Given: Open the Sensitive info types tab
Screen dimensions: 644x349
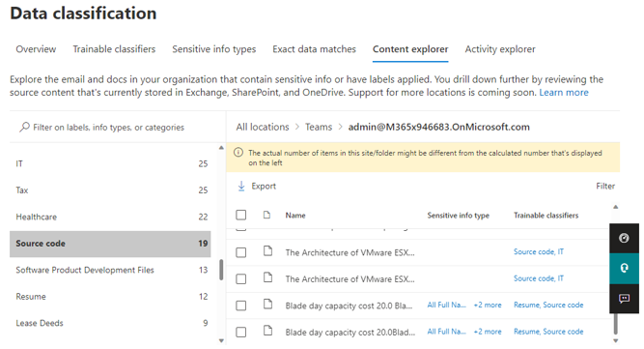Looking at the screenshot, I should pos(214,49).
